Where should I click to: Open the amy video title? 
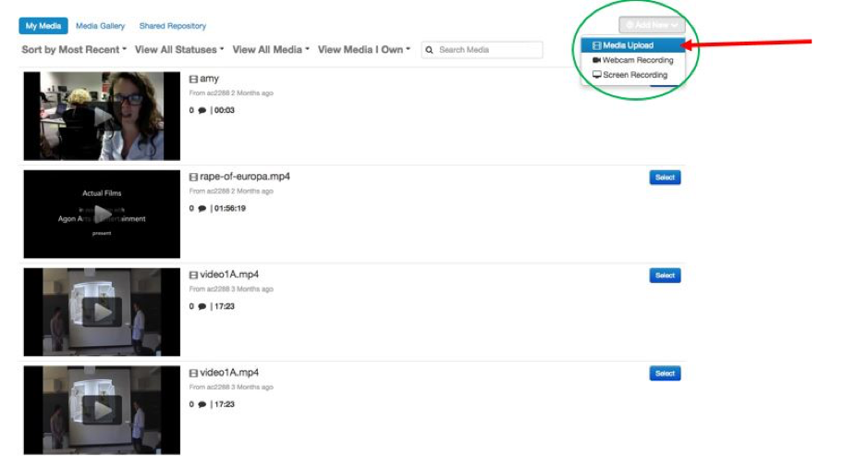[x=209, y=79]
